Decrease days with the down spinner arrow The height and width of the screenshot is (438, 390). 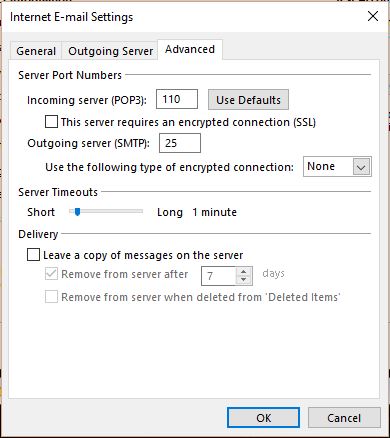point(244,280)
